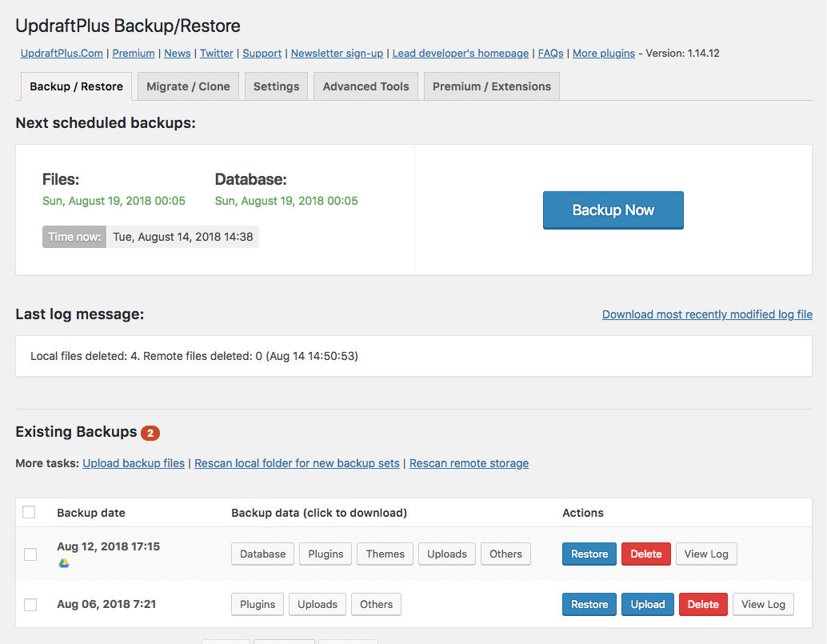The image size is (827, 644).
Task: Switch to the Migrate / Clone tab
Action: coord(188,86)
